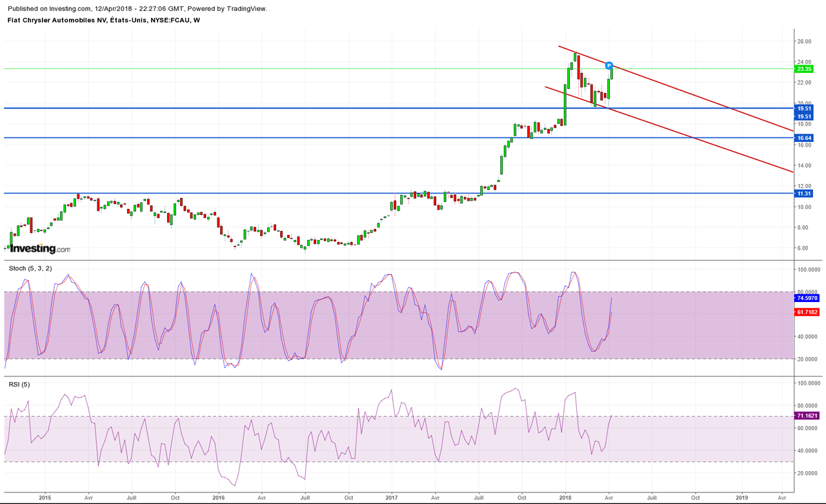The width and height of the screenshot is (826, 504).
Task: Click the Fiat Chrysler Automobiles NV chart title
Action: pos(104,20)
